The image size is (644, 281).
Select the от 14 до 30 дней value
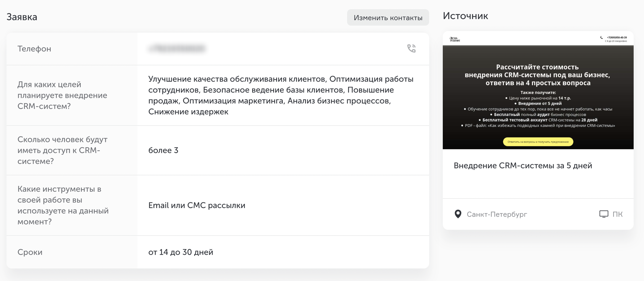[181, 252]
